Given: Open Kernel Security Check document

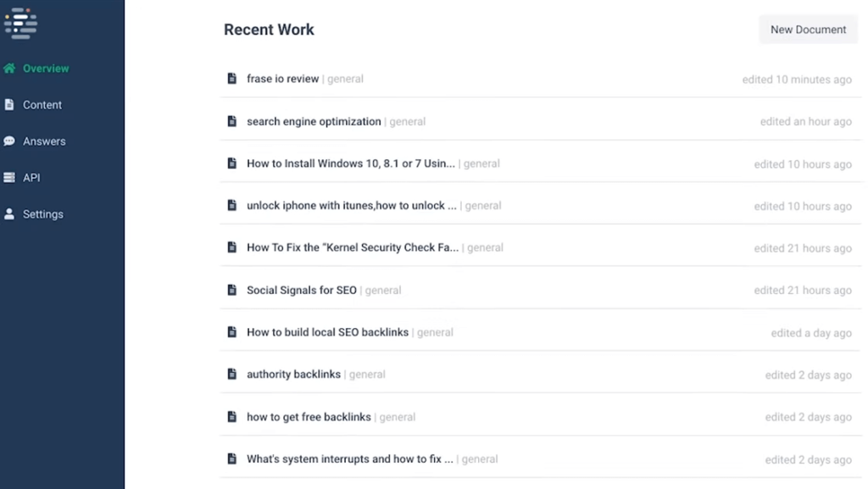Looking at the screenshot, I should (353, 247).
